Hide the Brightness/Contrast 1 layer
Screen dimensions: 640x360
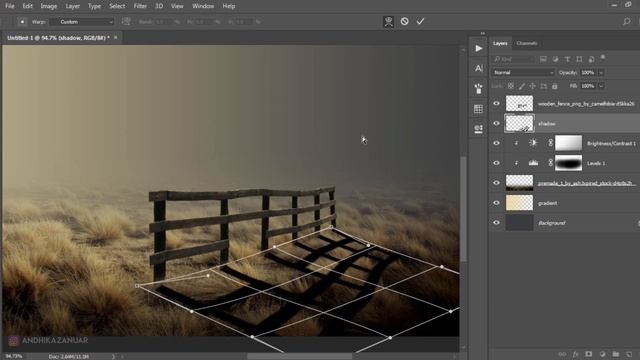click(x=496, y=143)
